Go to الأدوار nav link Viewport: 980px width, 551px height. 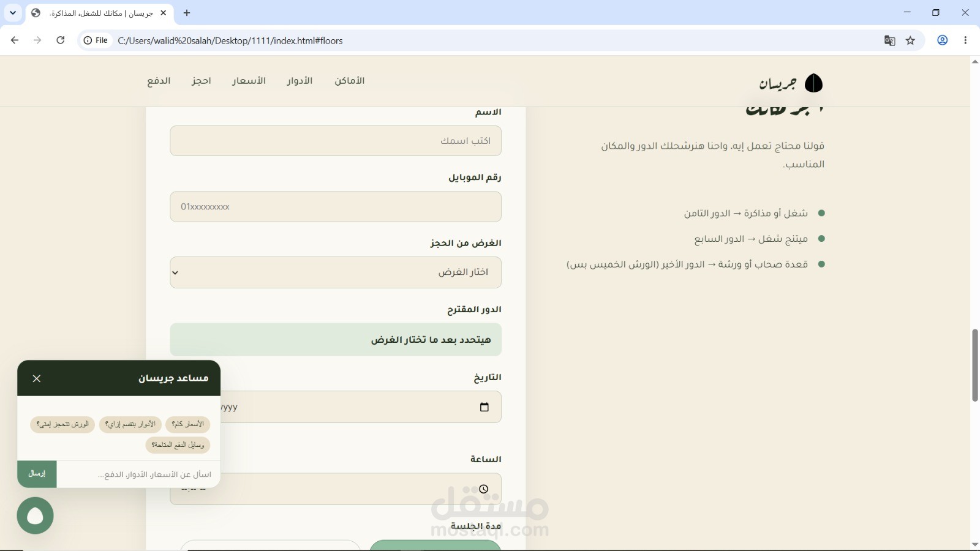(x=300, y=81)
